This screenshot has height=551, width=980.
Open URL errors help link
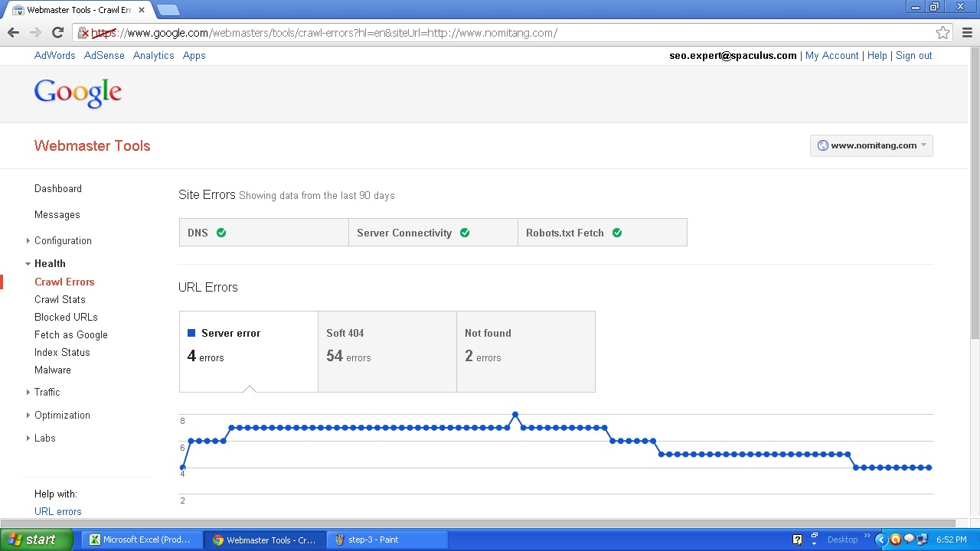(58, 511)
